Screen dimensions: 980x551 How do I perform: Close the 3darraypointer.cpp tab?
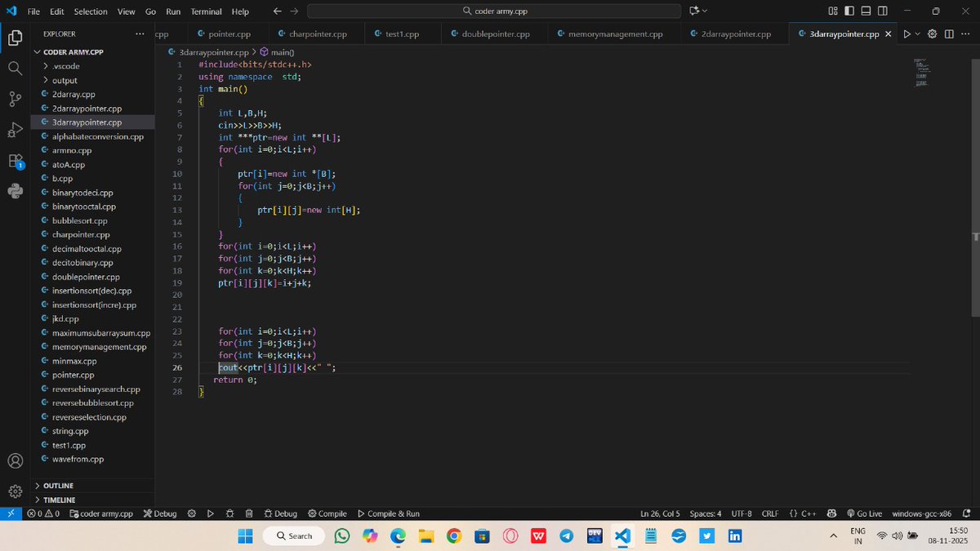(889, 34)
